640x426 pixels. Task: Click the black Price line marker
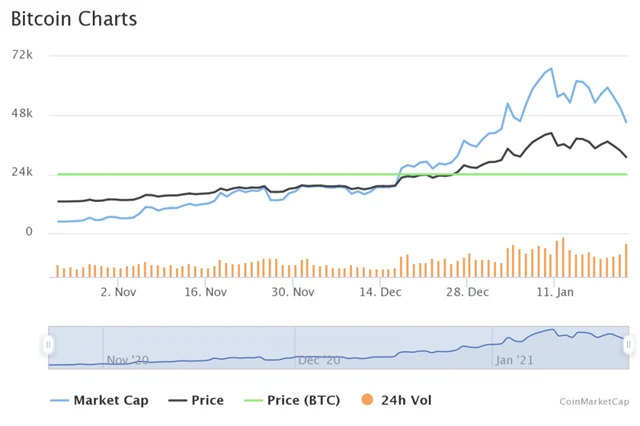pos(178,400)
